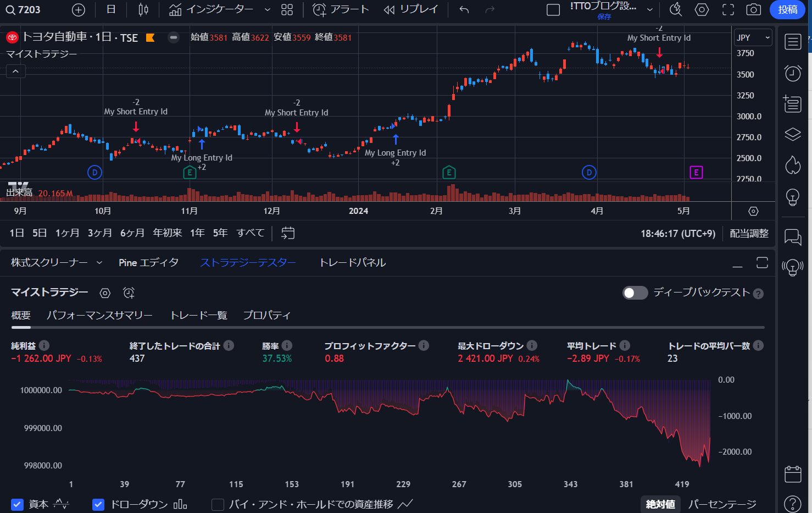Enter fullscreen mode icon
Image resolution: width=812 pixels, height=513 pixels.
(727, 9)
